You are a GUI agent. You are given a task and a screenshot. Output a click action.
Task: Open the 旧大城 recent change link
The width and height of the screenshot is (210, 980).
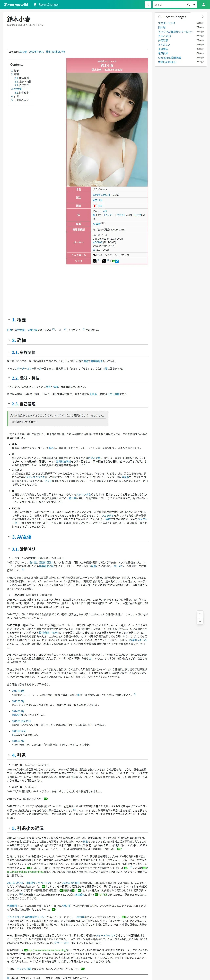point(162,27)
